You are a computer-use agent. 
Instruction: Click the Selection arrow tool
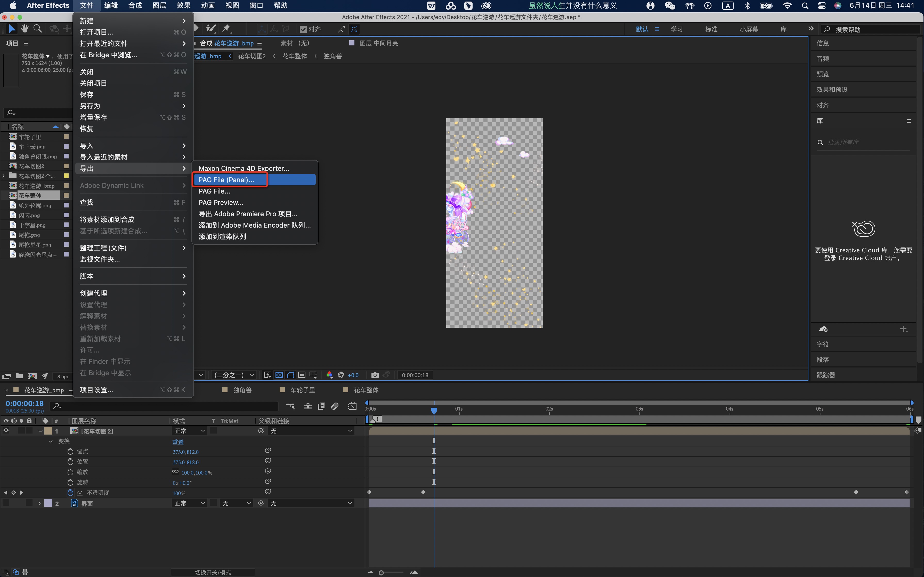(12, 29)
